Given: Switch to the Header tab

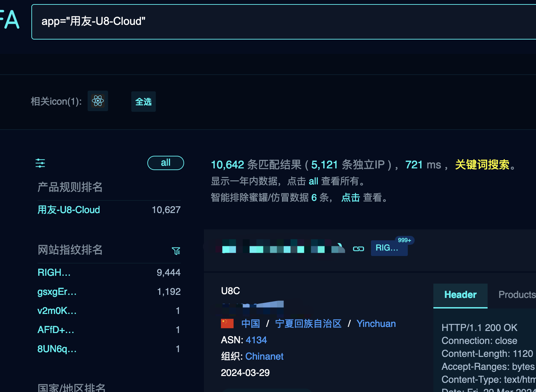Looking at the screenshot, I should click(x=460, y=295).
